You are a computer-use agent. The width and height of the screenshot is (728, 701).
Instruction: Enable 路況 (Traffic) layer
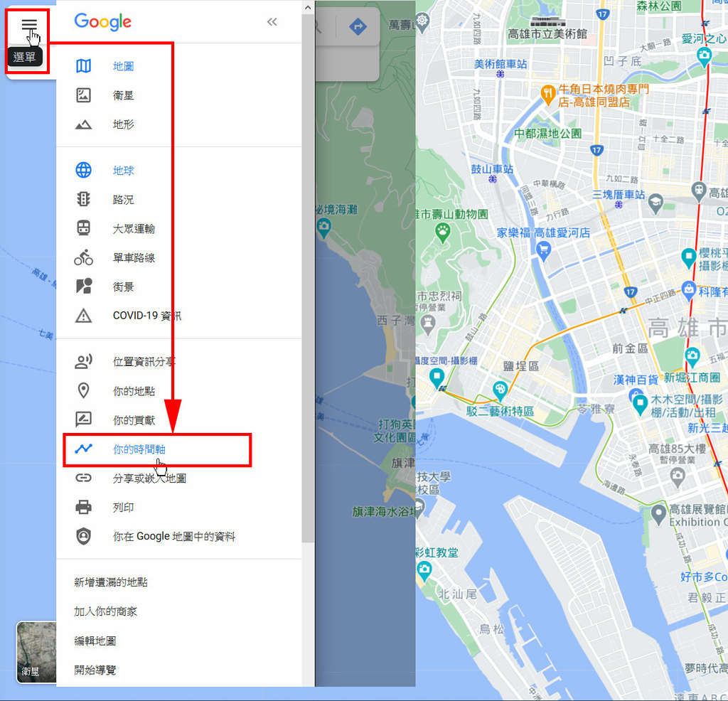(x=83, y=199)
